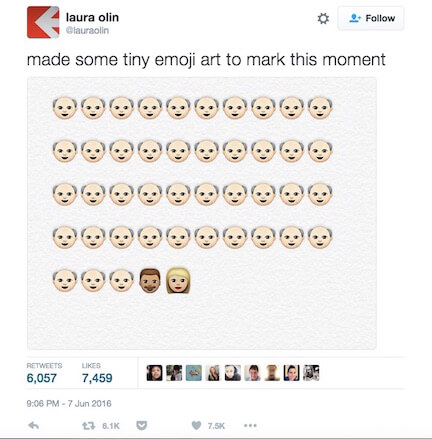Click the map-picture liker avatar

pos(194,373)
